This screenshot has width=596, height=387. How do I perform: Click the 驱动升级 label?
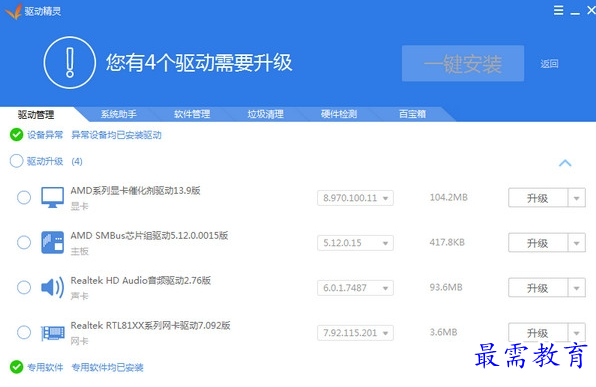tap(45, 161)
